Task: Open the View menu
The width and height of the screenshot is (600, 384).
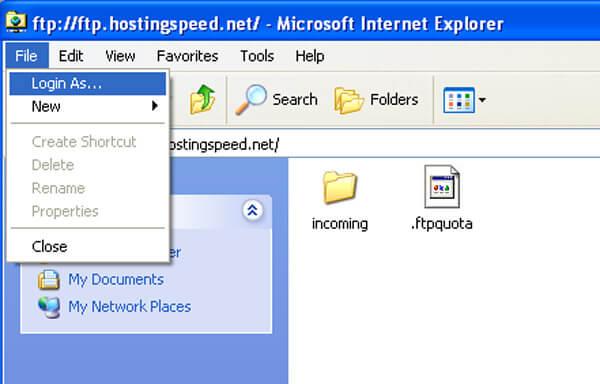Action: coord(120,56)
